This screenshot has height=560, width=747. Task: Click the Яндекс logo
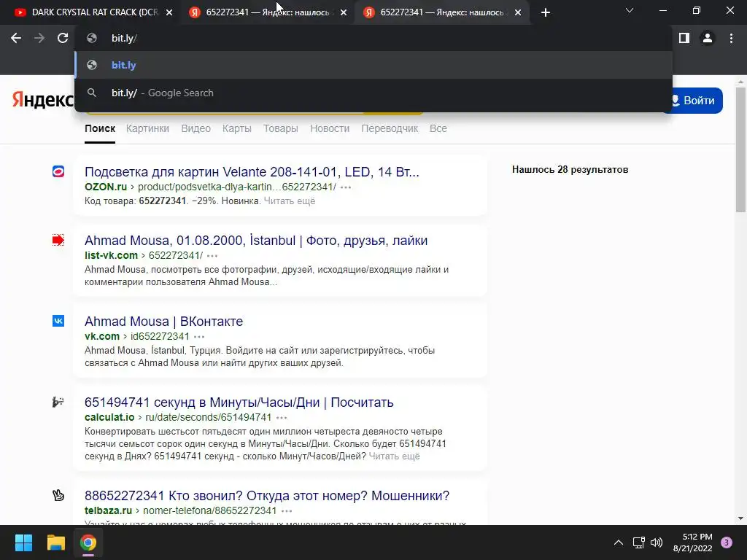(43, 99)
